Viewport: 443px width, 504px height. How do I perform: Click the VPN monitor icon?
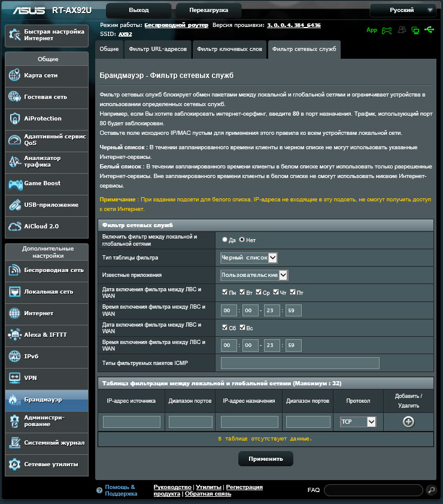[14, 378]
